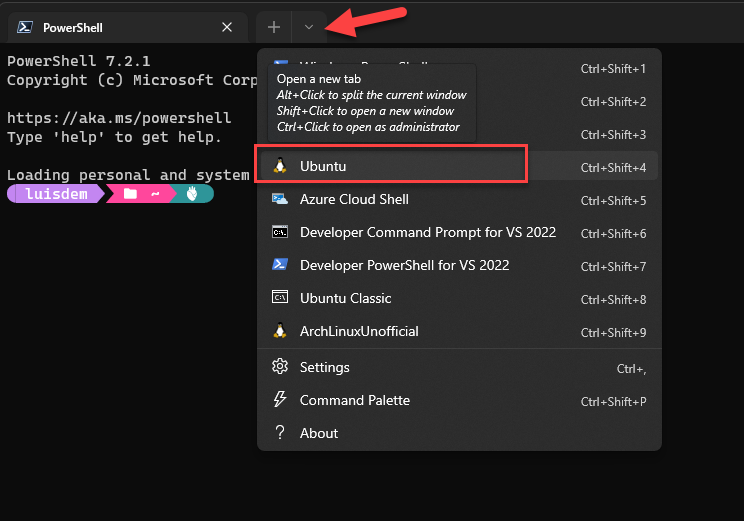This screenshot has width=744, height=521.
Task: Click the ArchLinuxUnofficial penguin icon
Action: pos(280,331)
